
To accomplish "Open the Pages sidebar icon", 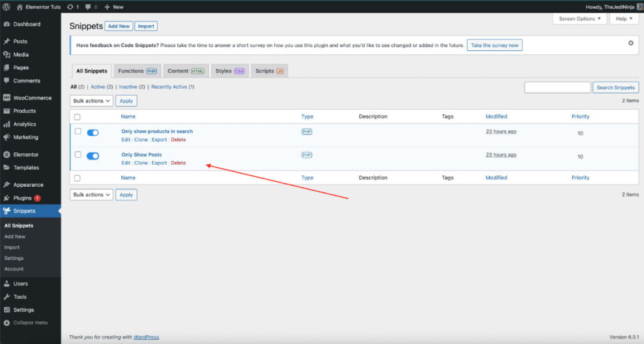I will (6, 68).
